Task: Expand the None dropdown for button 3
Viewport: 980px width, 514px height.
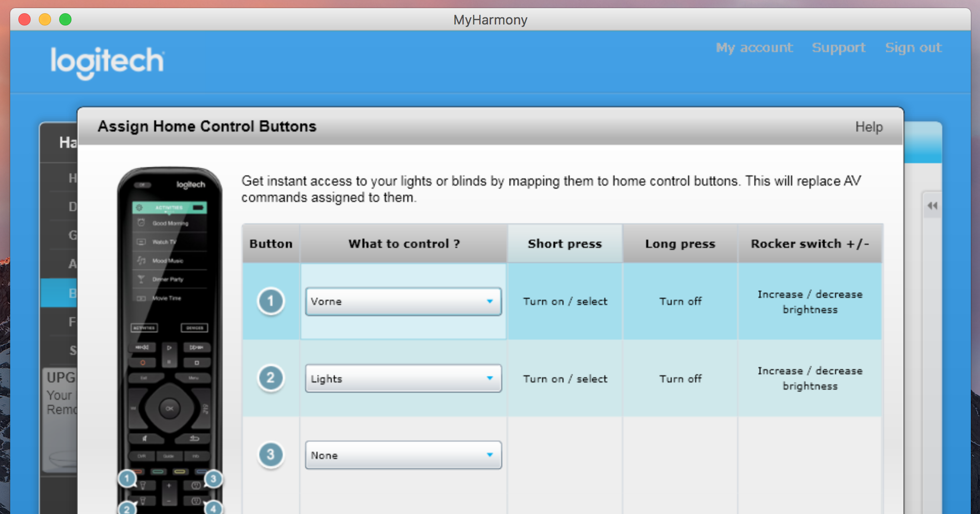Action: [403, 455]
